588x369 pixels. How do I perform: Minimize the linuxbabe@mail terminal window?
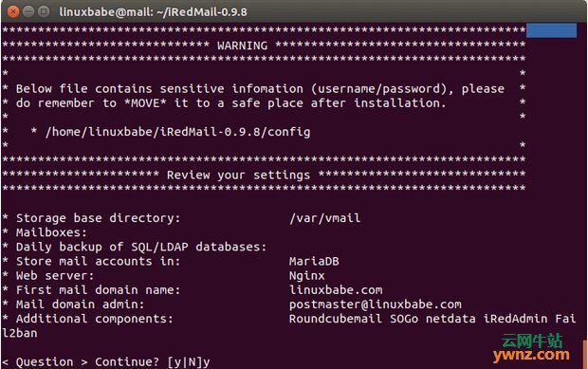click(x=28, y=11)
